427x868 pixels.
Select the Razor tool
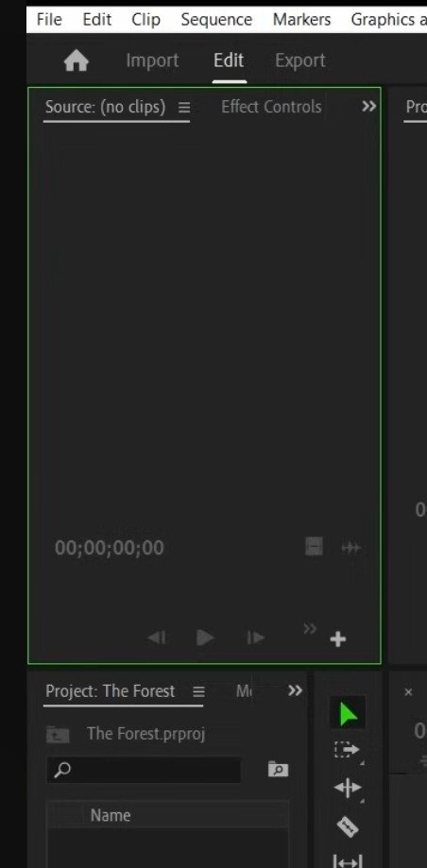pos(348,827)
